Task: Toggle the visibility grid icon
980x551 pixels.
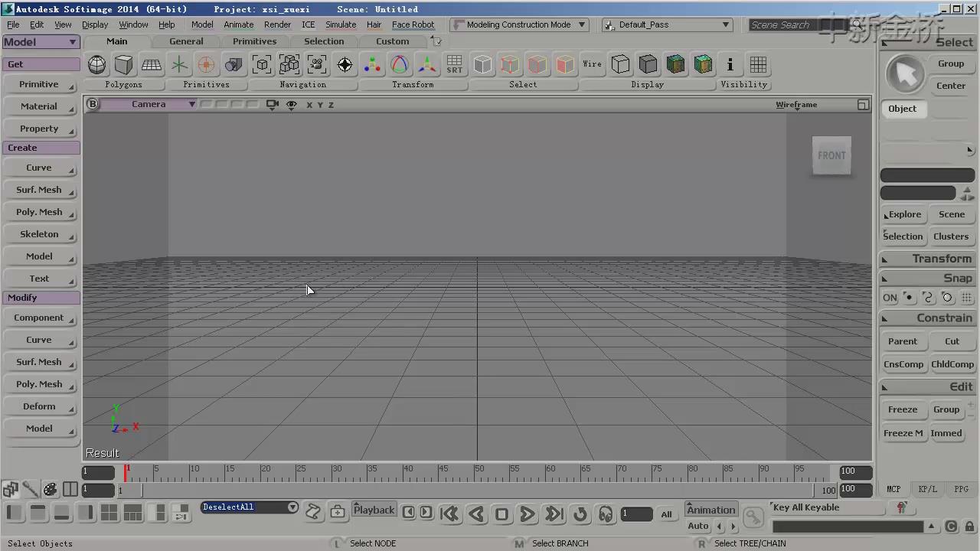Action: (x=758, y=64)
